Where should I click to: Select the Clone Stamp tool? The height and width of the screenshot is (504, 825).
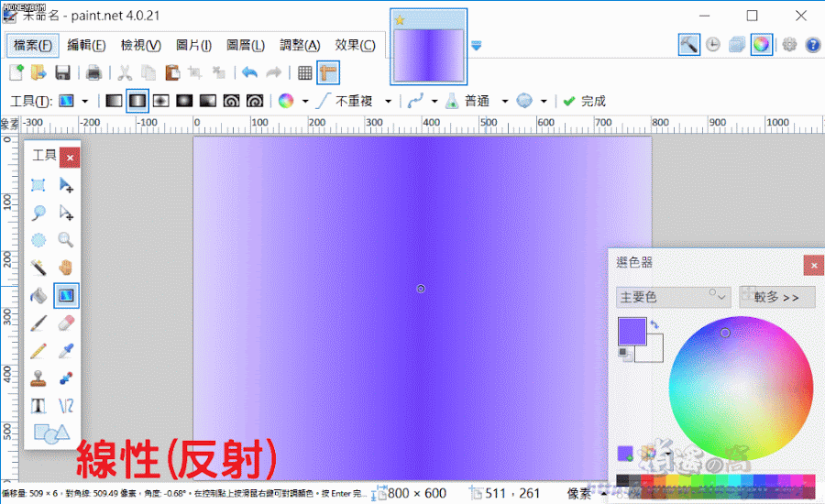point(38,378)
